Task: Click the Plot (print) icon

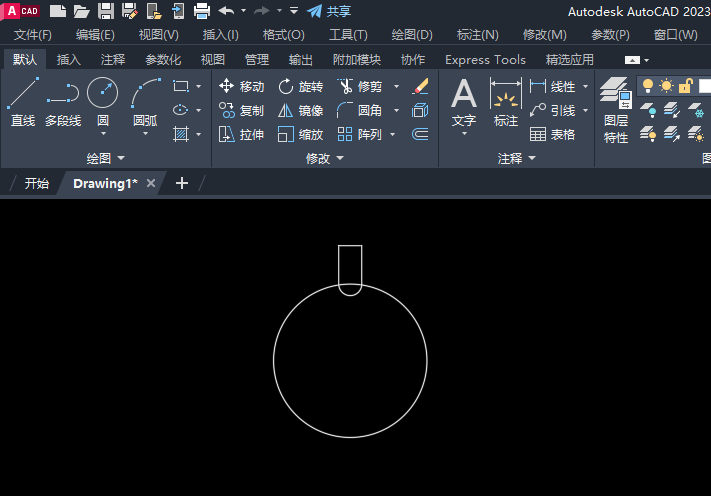Action: (202, 11)
